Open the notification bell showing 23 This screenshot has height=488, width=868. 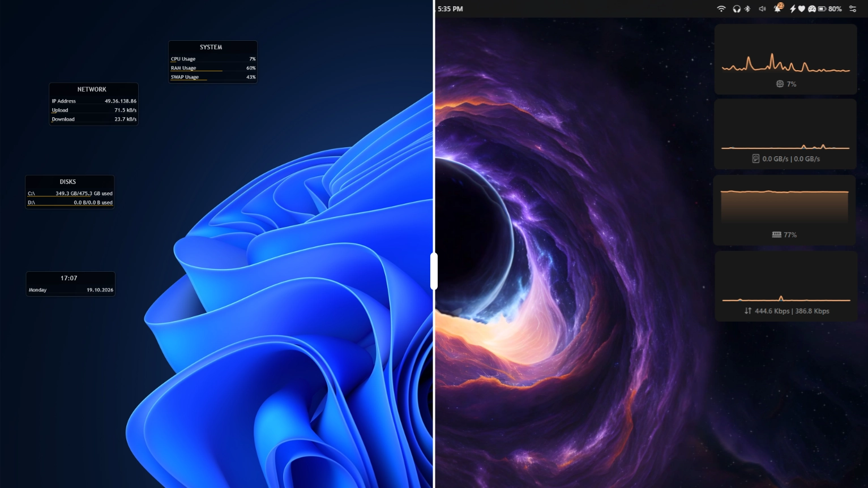tap(779, 8)
